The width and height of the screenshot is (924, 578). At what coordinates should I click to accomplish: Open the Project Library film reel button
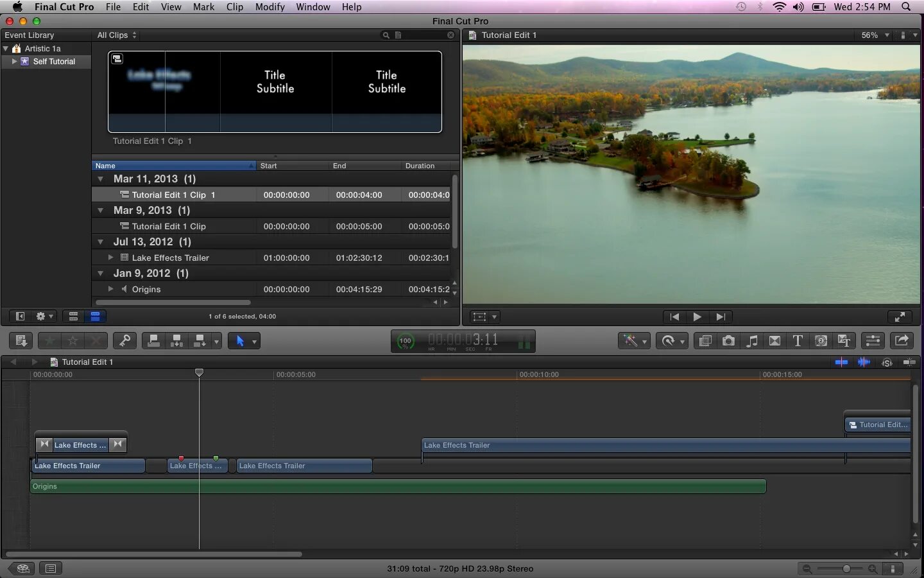point(22,568)
